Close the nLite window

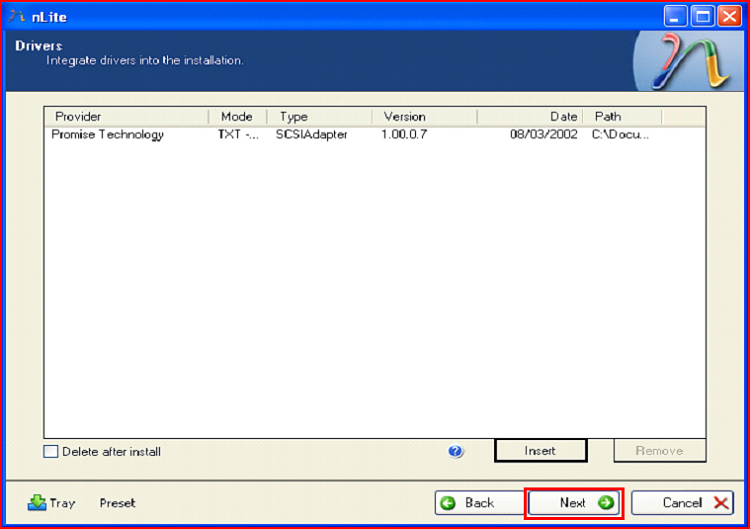[730, 17]
